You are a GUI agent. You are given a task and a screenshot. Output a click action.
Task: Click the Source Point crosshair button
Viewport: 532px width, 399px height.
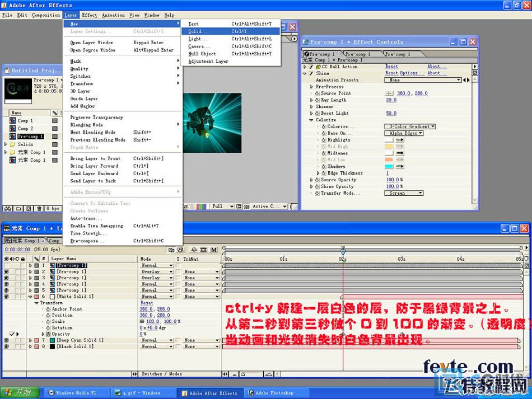389,93
